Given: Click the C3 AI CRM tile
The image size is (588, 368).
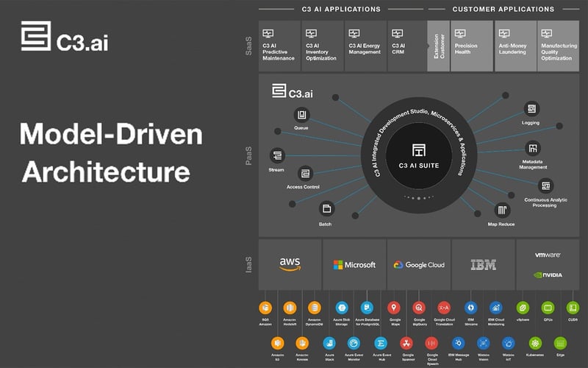Looking at the screenshot, I should 408,46.
